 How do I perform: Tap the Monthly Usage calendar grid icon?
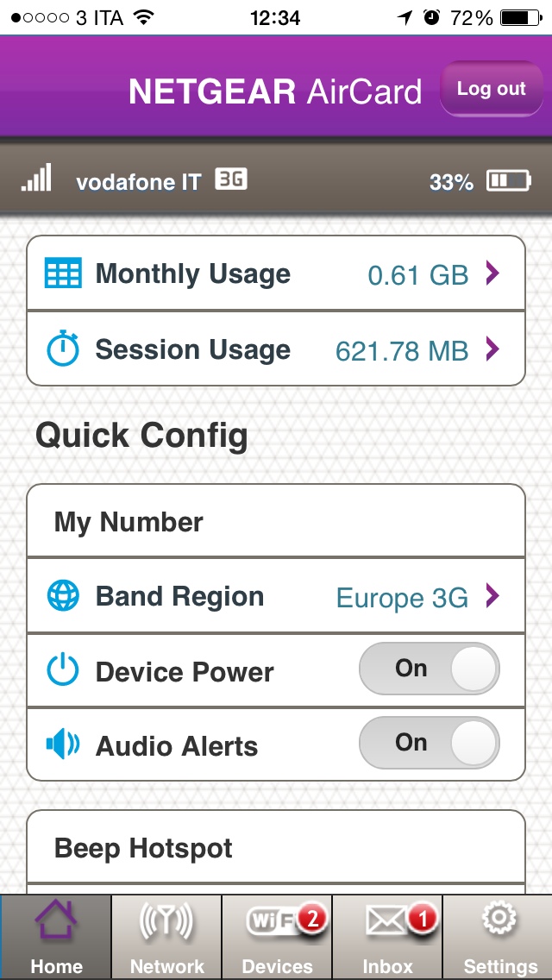tap(63, 273)
